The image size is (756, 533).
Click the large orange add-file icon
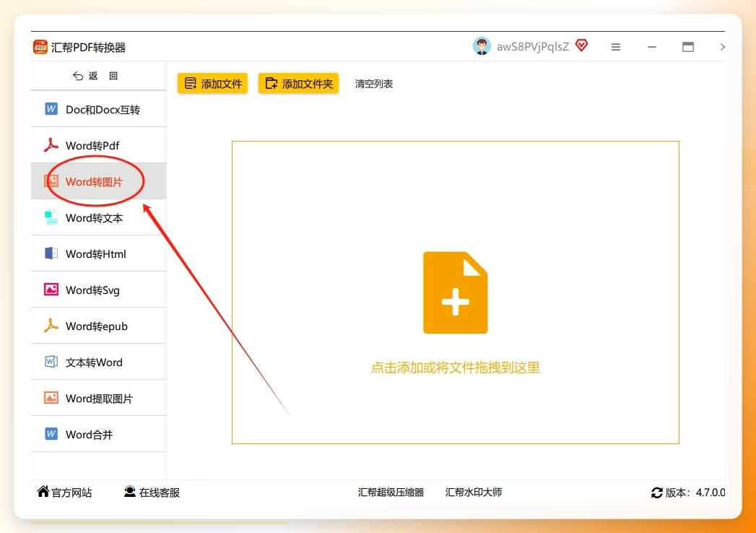point(455,292)
